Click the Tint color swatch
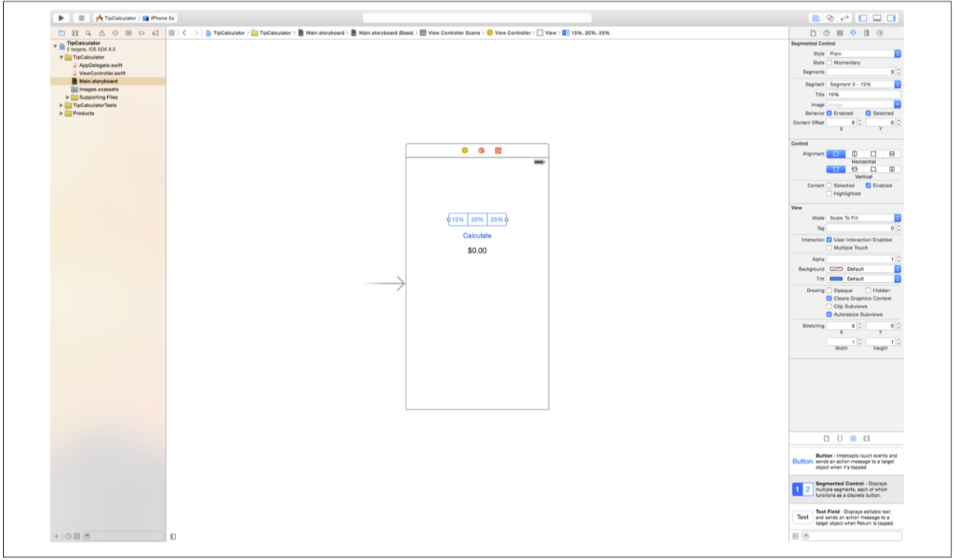The image size is (956, 560). click(x=836, y=279)
